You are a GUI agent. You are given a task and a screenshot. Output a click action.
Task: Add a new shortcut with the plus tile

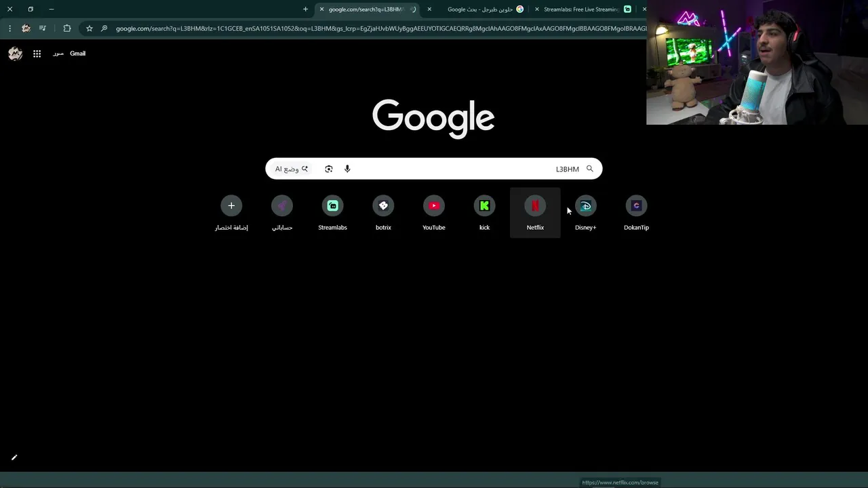click(231, 212)
